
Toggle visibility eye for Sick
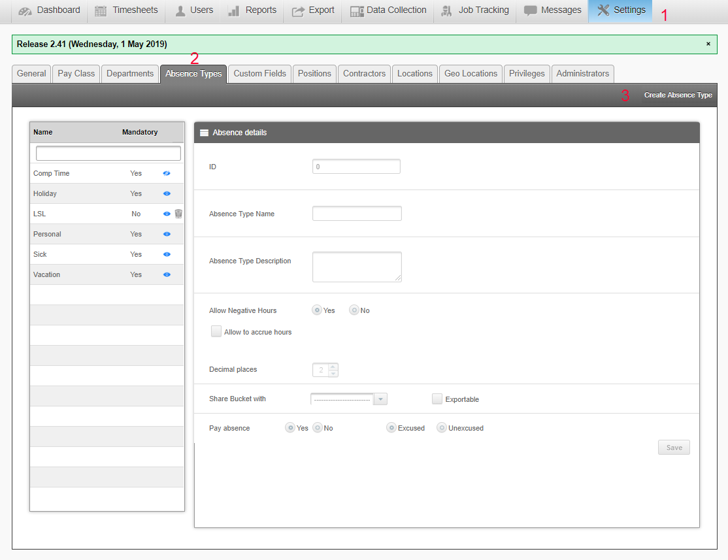click(x=167, y=254)
